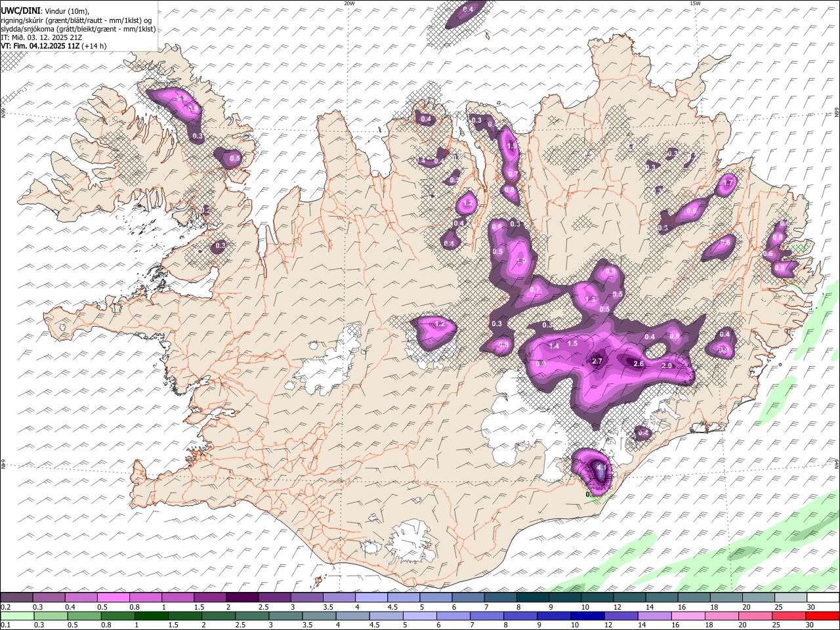Click the '4.1' precipitation value on map

(x=600, y=468)
